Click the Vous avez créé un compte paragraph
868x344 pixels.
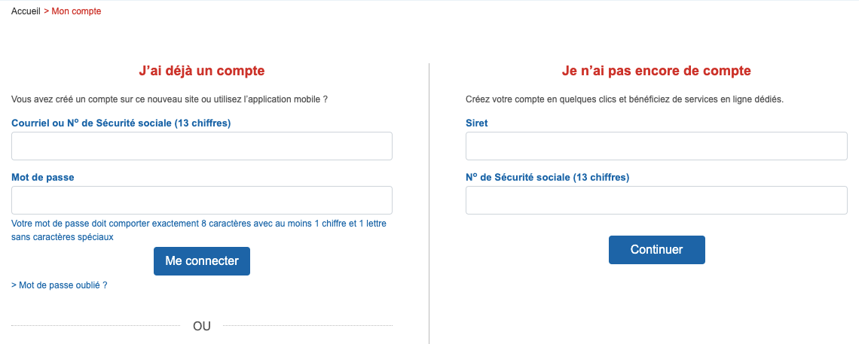[170, 99]
